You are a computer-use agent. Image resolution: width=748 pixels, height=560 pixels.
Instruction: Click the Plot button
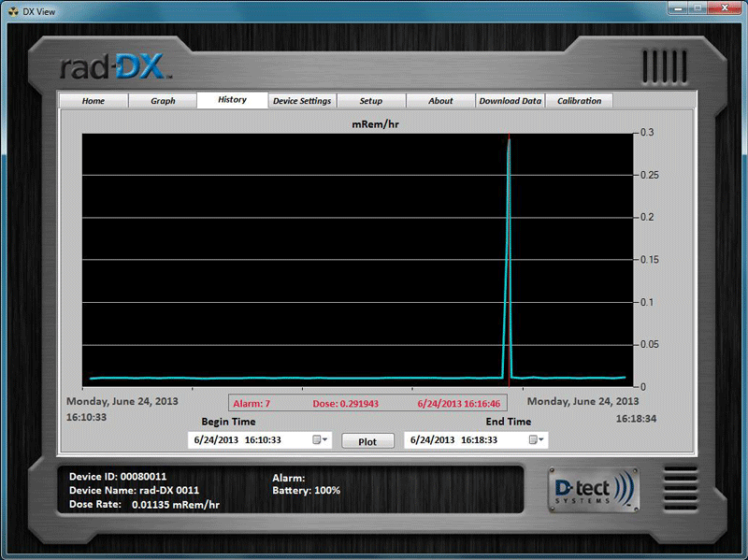[367, 441]
